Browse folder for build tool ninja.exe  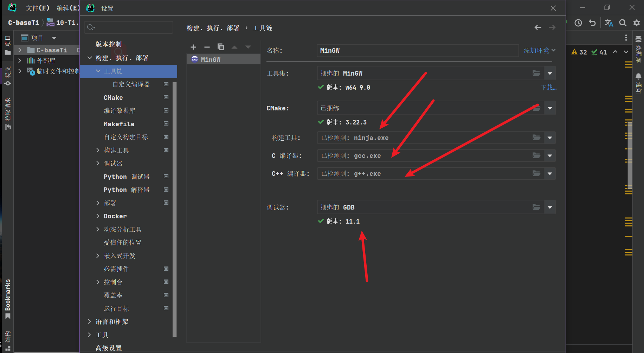536,137
